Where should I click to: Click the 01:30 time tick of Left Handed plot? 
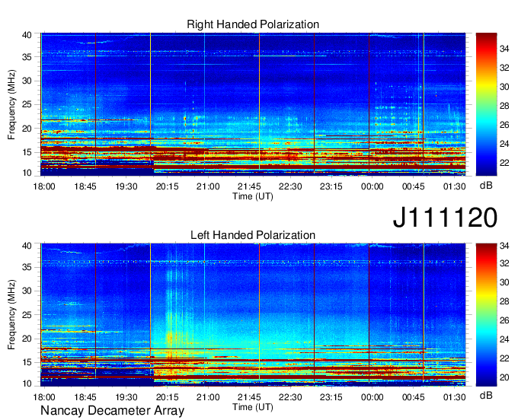(x=455, y=397)
